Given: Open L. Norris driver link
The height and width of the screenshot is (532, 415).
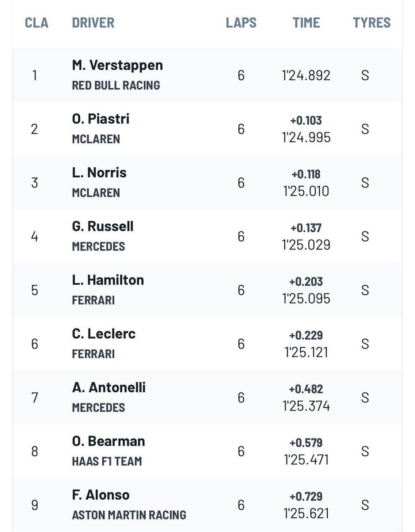Looking at the screenshot, I should point(99,172).
